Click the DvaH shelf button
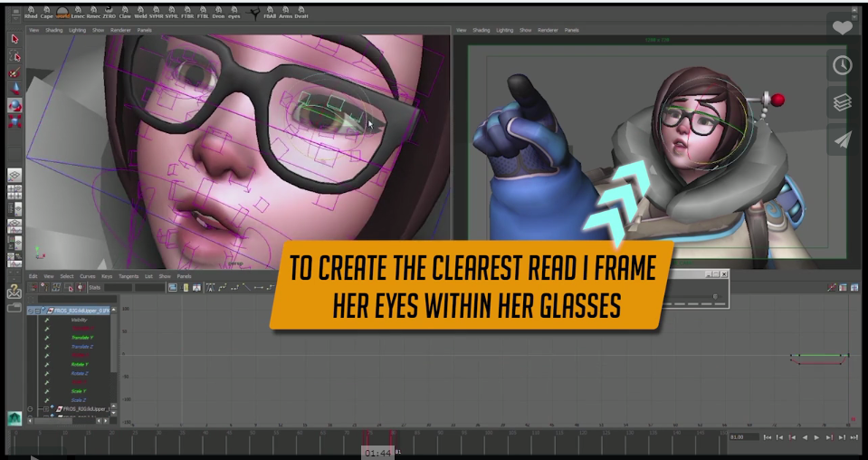This screenshot has height=460, width=868. (301, 13)
